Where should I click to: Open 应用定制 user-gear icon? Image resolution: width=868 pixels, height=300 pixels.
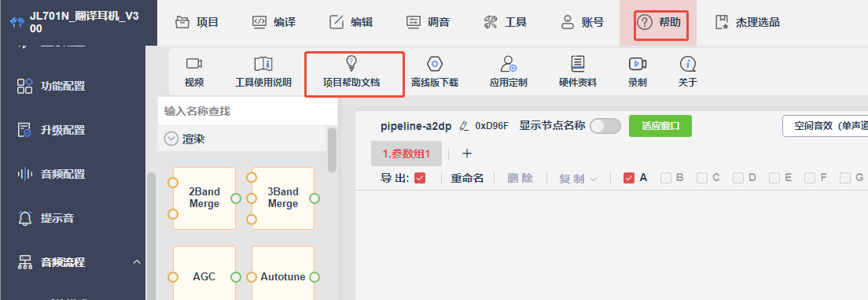click(508, 63)
